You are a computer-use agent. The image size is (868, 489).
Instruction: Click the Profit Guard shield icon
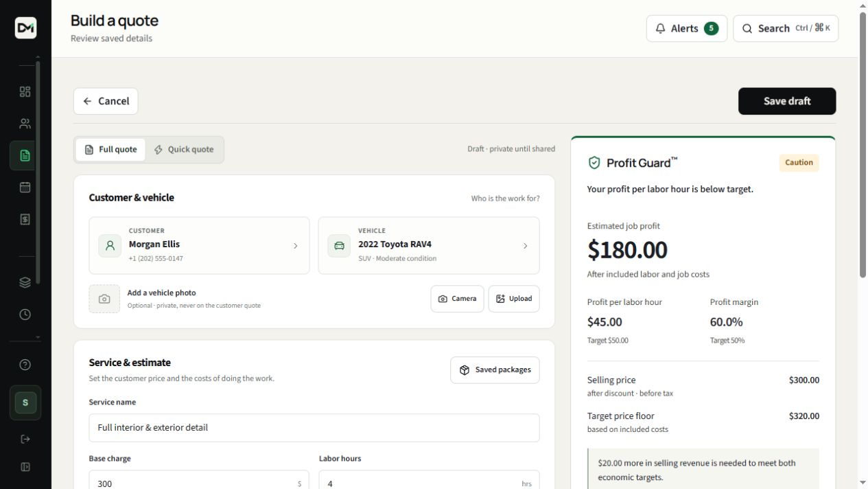click(x=594, y=163)
